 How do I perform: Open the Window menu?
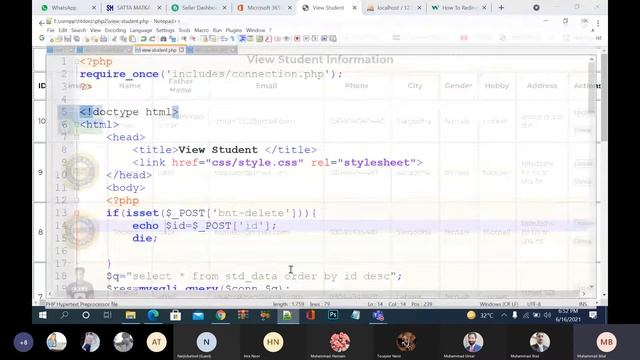(256, 30)
